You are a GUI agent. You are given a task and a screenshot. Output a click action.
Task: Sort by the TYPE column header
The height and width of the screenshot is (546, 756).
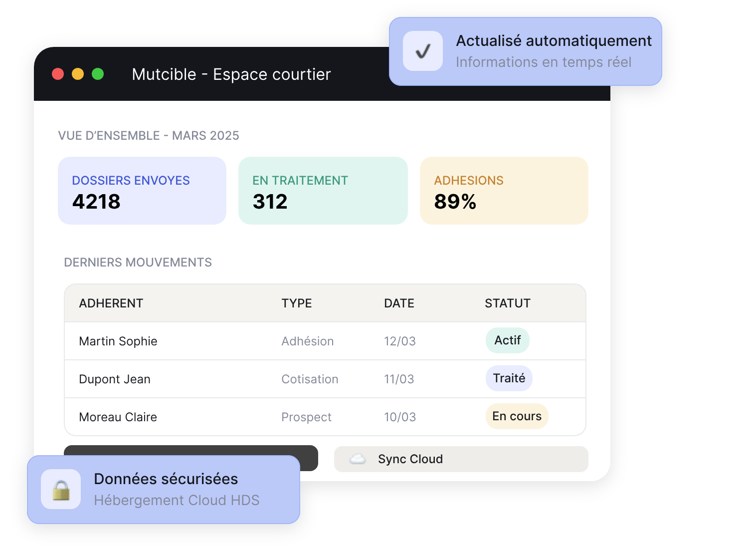[x=297, y=303]
